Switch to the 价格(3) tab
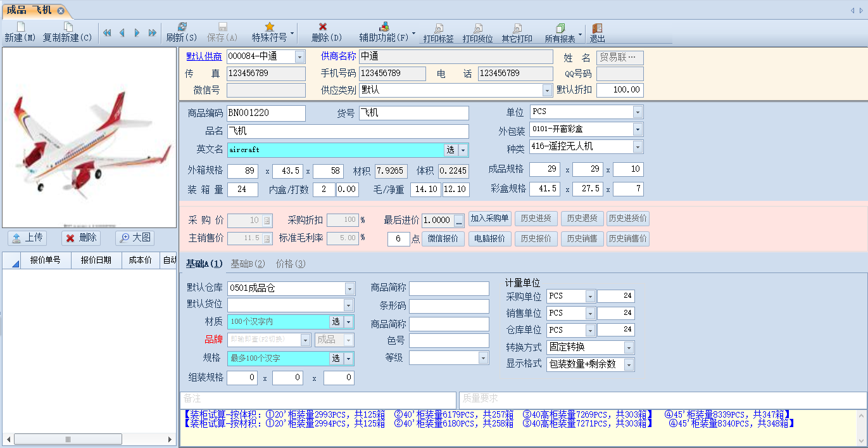Screen dimensions: 868x448 coord(291,264)
